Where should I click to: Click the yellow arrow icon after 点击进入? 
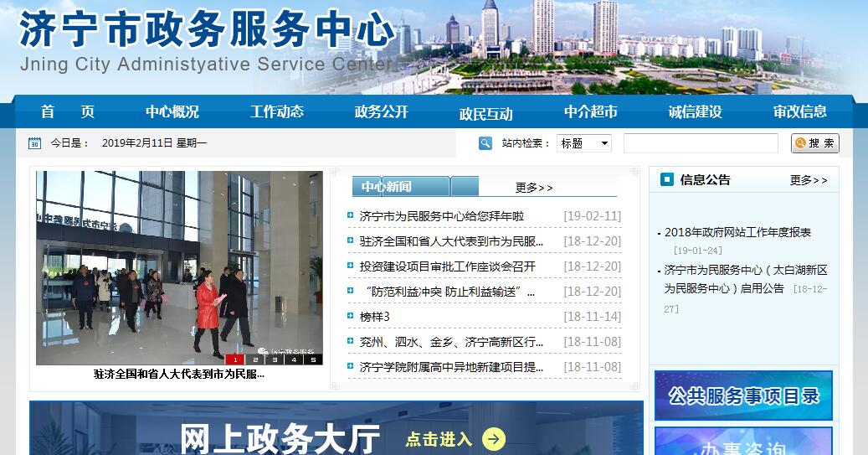pos(494,439)
